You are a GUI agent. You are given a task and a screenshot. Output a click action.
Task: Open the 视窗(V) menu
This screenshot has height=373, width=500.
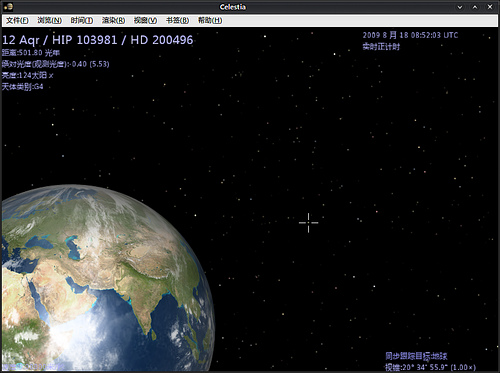click(145, 20)
